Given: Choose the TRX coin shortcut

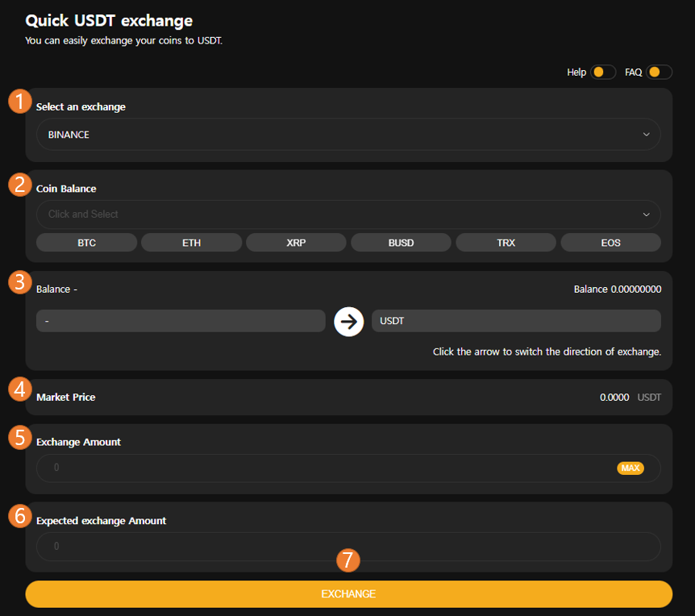Looking at the screenshot, I should coord(506,243).
